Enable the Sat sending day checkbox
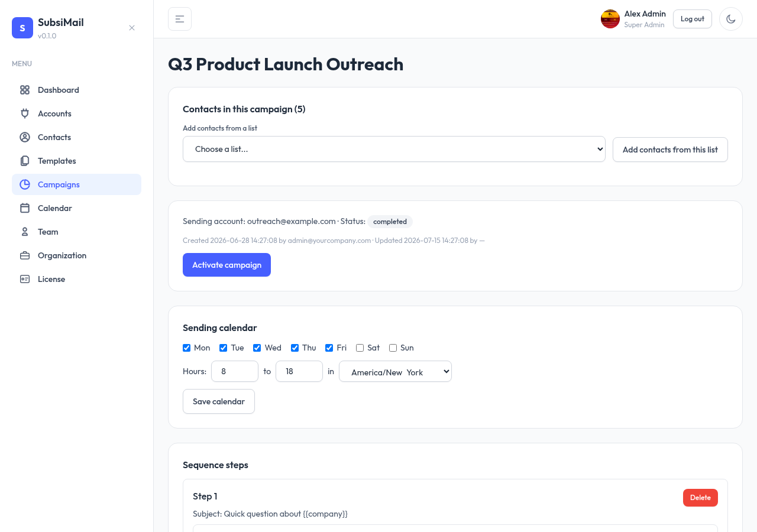 coord(360,348)
